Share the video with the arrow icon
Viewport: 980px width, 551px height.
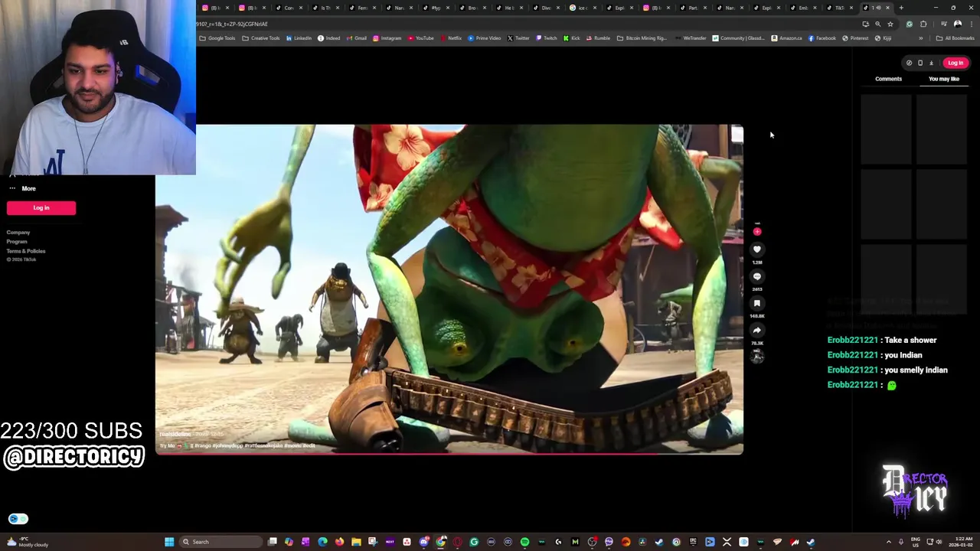[x=756, y=331]
